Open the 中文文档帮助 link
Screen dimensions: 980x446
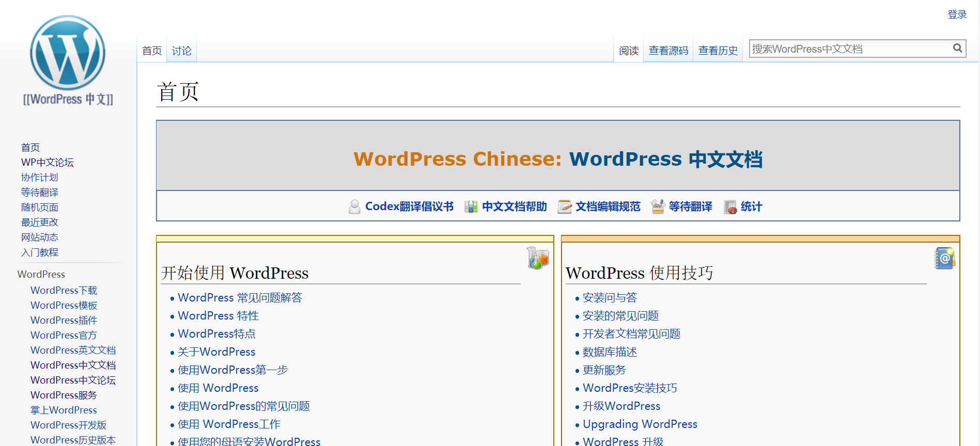[x=514, y=206]
